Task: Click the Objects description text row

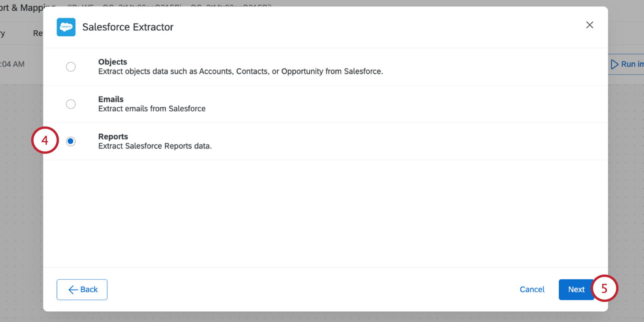Action: (x=241, y=71)
